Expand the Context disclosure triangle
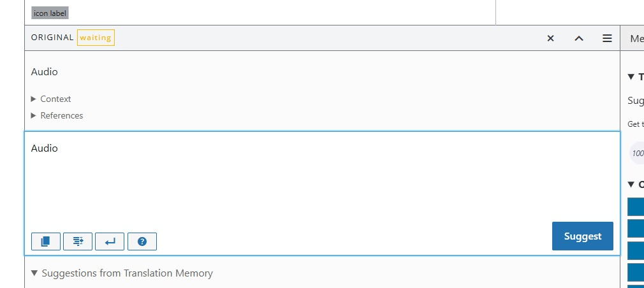 [x=34, y=99]
